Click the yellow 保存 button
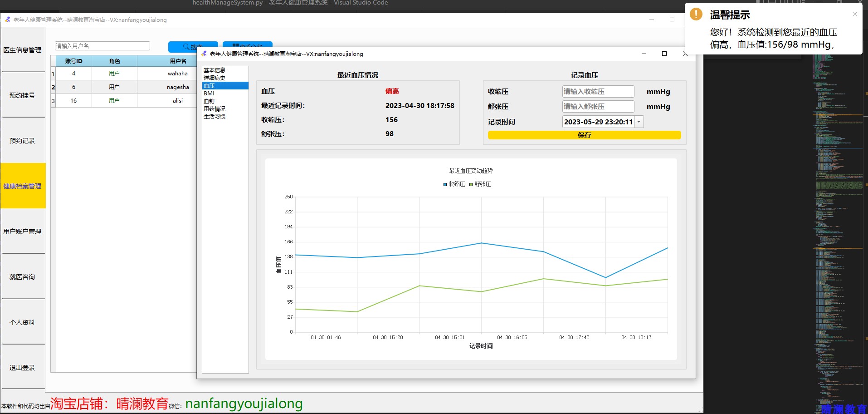The width and height of the screenshot is (868, 414). 584,135
